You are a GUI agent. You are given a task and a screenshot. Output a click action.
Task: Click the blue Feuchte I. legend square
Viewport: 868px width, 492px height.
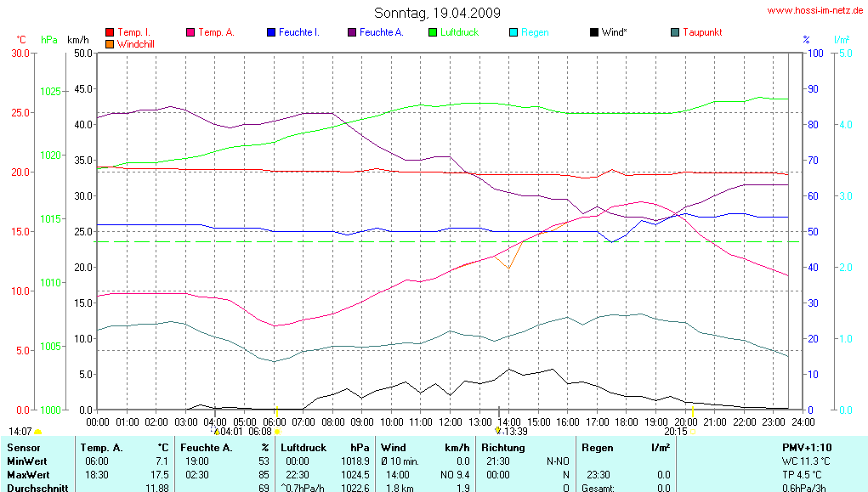point(271,32)
